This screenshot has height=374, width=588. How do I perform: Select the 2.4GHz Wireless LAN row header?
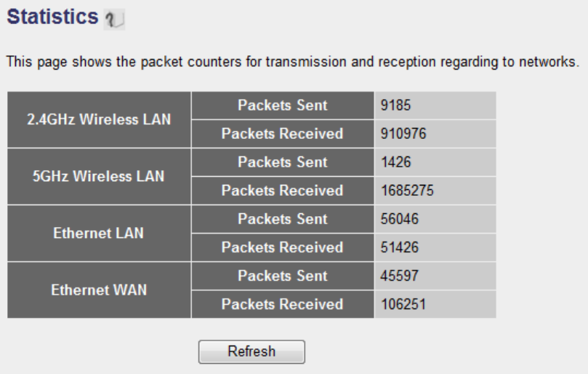click(99, 120)
